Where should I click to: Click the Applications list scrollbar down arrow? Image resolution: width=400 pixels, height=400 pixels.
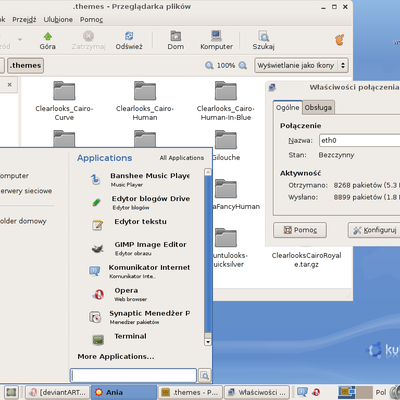tap(208, 342)
